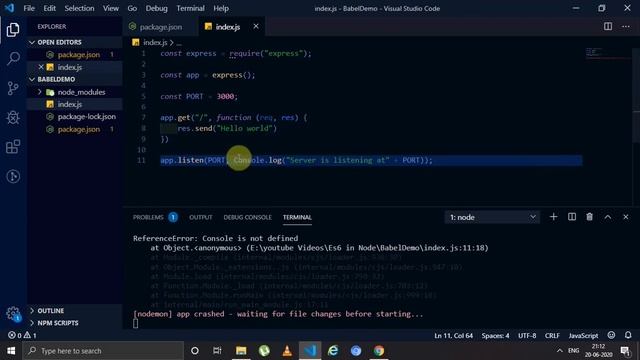
Task: Open Cortana circle in taskbar
Action: pos(195,351)
